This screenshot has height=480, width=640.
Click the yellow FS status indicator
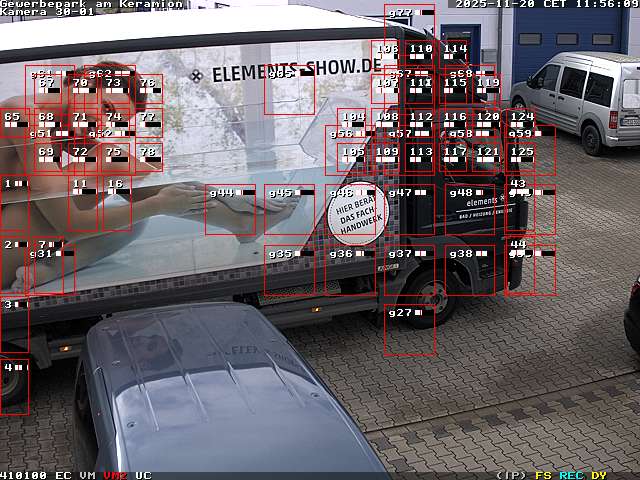coord(543,475)
